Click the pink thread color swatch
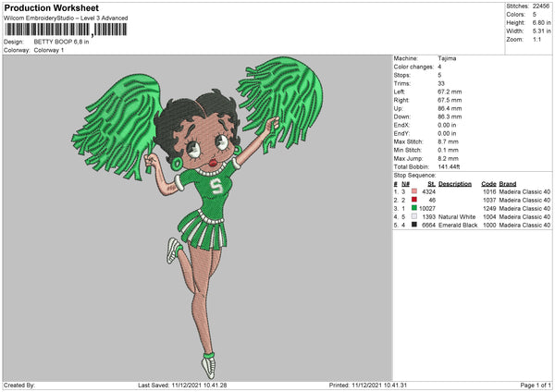The width and height of the screenshot is (555, 392). (x=414, y=191)
